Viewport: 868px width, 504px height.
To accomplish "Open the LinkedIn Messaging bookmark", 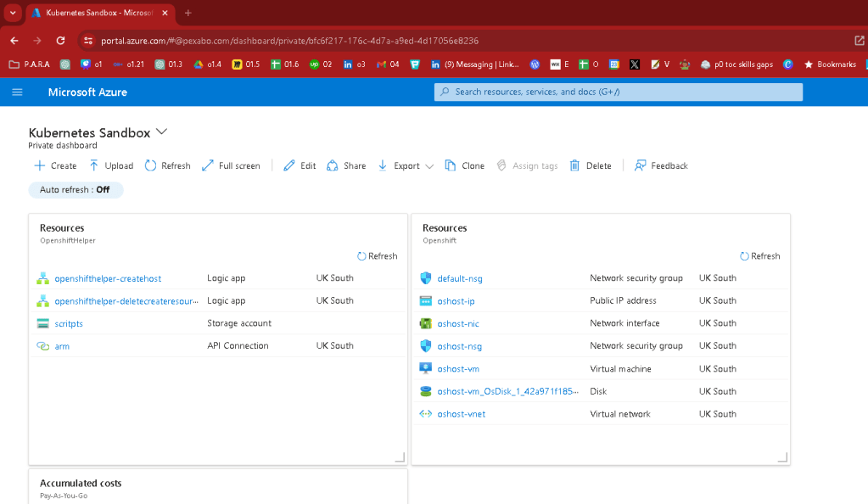I will 475,64.
